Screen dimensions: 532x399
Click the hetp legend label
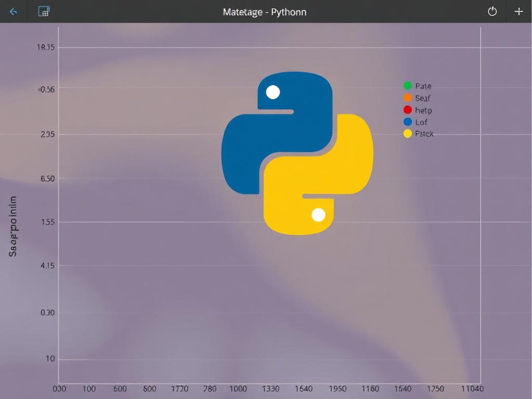tap(423, 111)
